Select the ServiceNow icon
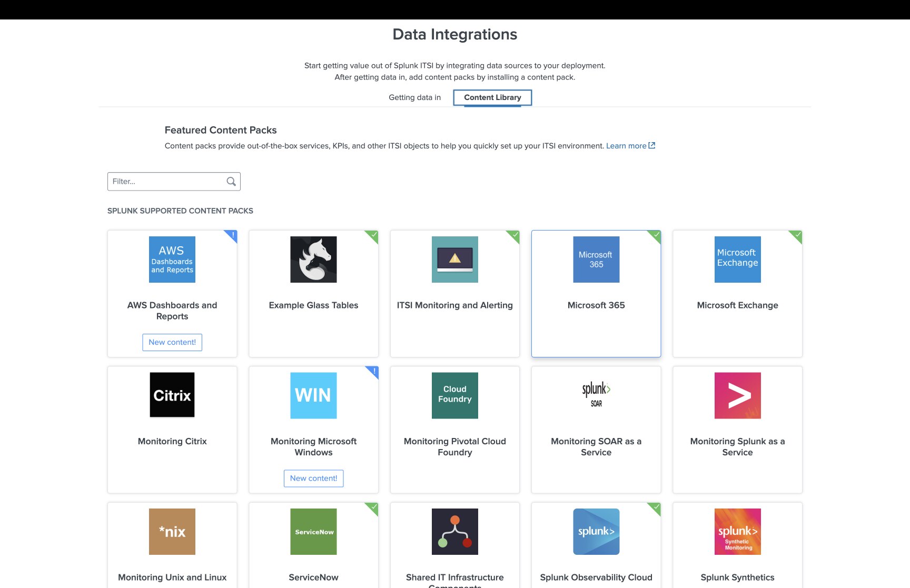Viewport: 910px width, 588px height. [x=313, y=531]
